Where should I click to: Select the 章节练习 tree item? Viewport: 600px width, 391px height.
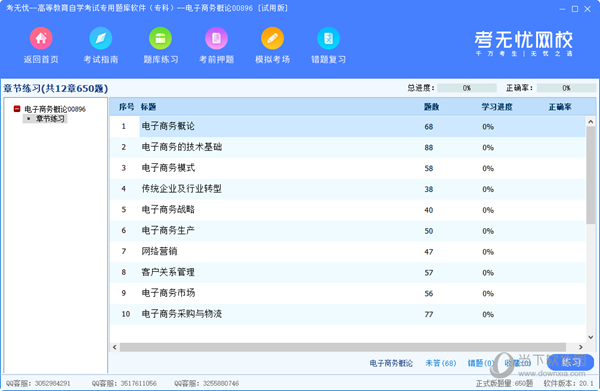coord(50,119)
